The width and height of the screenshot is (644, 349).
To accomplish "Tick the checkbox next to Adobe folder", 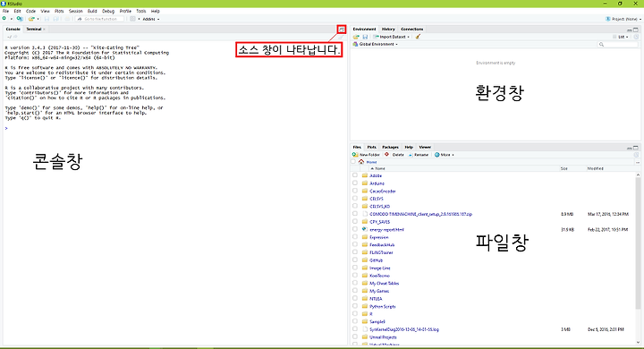I will click(355, 175).
